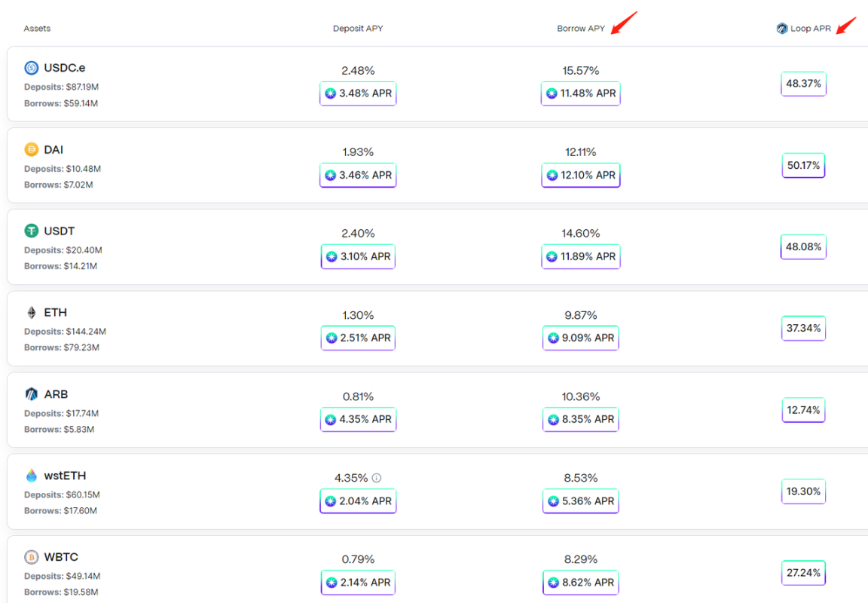This screenshot has height=603, width=868.
Task: Click the WBTC token icon
Action: coord(32,557)
